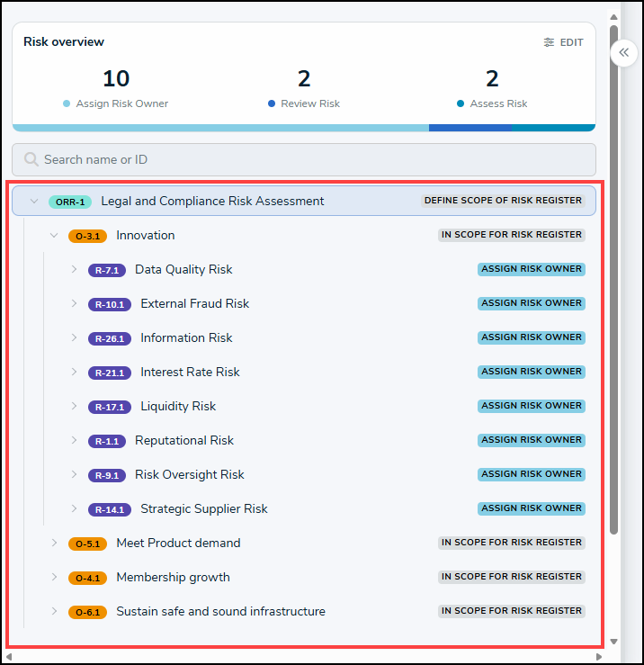Click the Assign Risk Owner legend label
The image size is (644, 665).
tap(122, 103)
